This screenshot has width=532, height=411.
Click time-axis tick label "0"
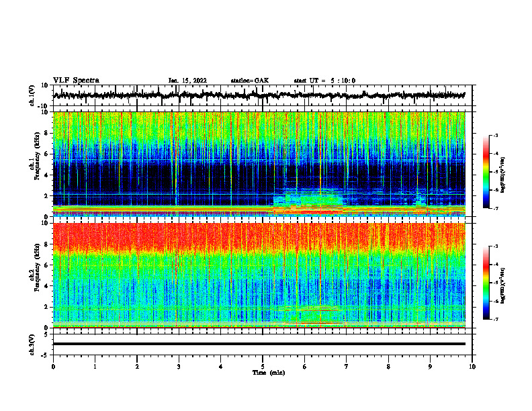point(53,367)
